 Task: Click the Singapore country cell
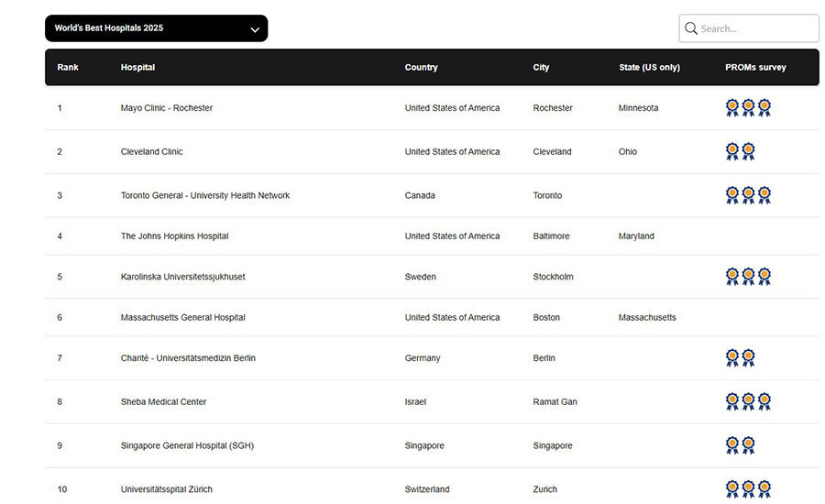tap(424, 445)
